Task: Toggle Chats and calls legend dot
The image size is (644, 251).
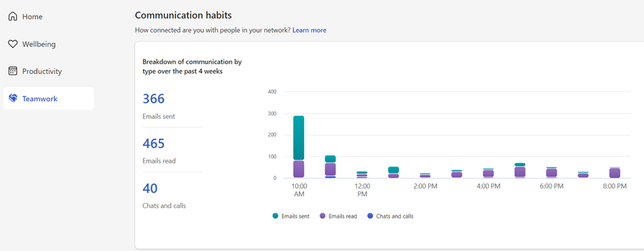Action: [370, 215]
